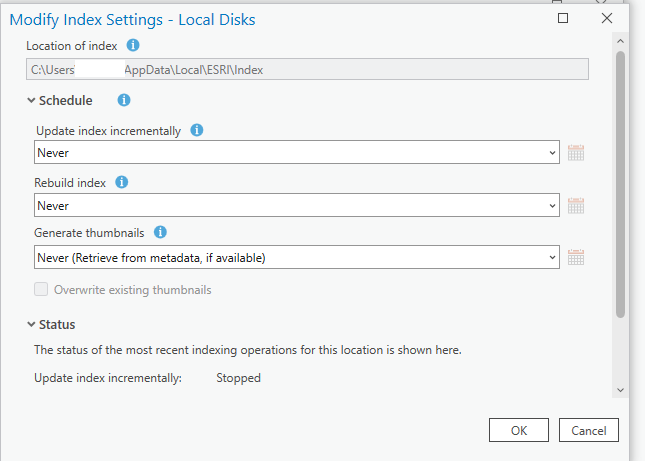Open calendar icon for Generate thumbnails
Image resolution: width=645 pixels, height=461 pixels.
[575, 257]
